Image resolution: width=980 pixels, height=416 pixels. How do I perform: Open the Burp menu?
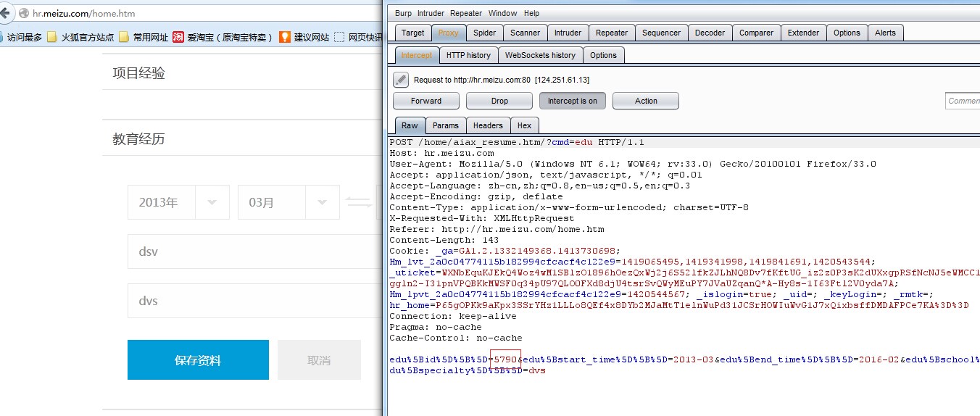(x=403, y=13)
